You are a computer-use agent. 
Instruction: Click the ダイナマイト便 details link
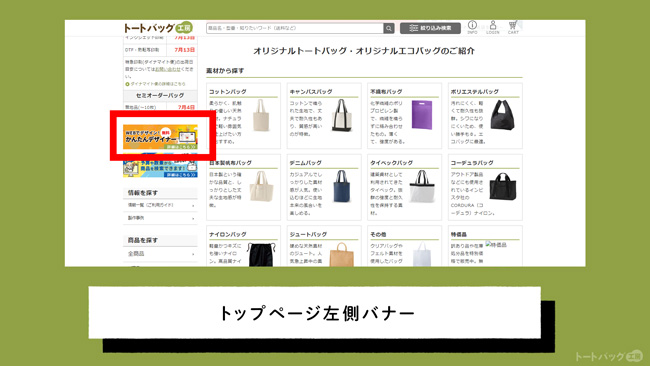158,84
